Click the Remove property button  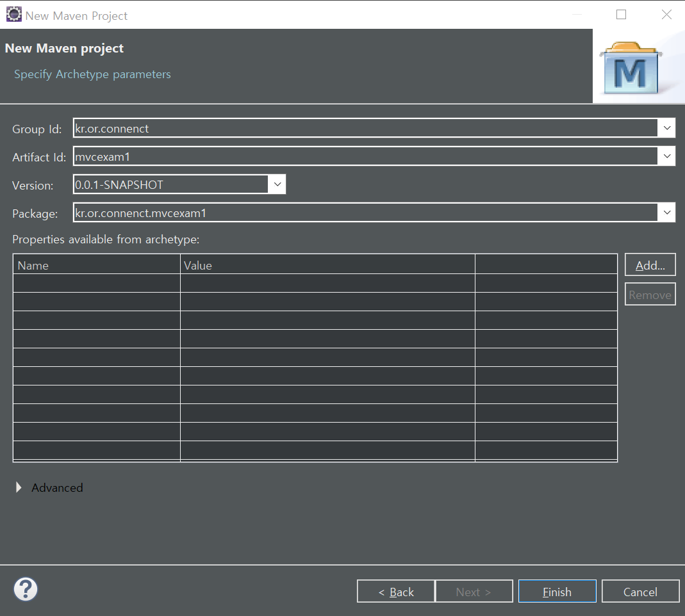[x=650, y=295]
